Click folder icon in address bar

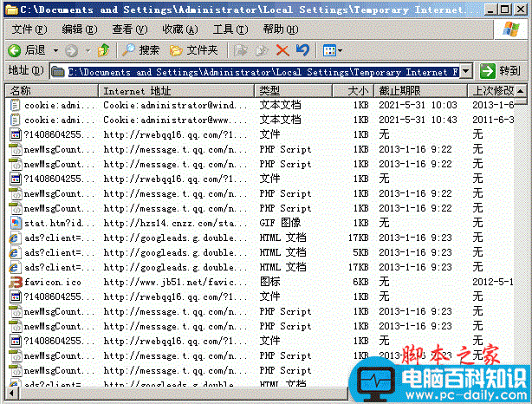pos(58,71)
